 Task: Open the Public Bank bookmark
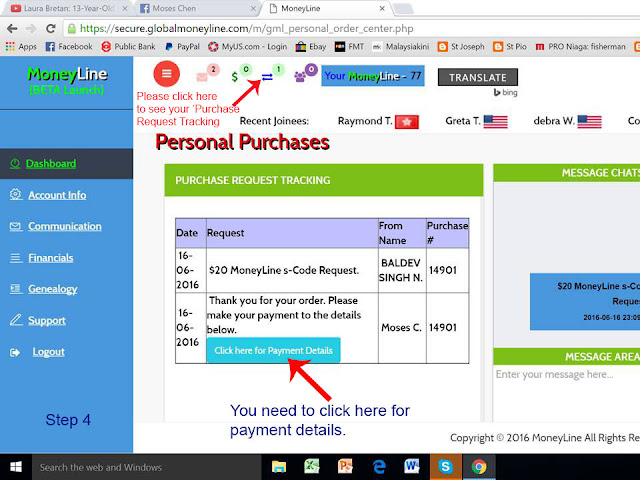tap(128, 47)
